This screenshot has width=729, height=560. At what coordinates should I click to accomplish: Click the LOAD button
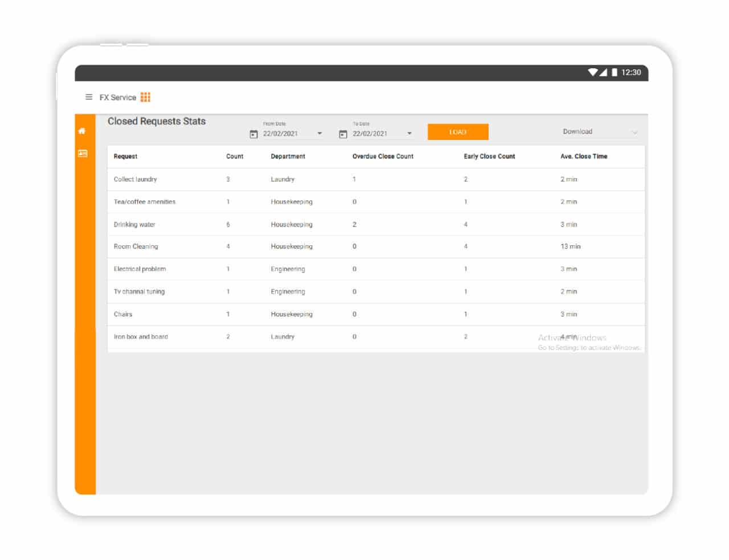[458, 131]
